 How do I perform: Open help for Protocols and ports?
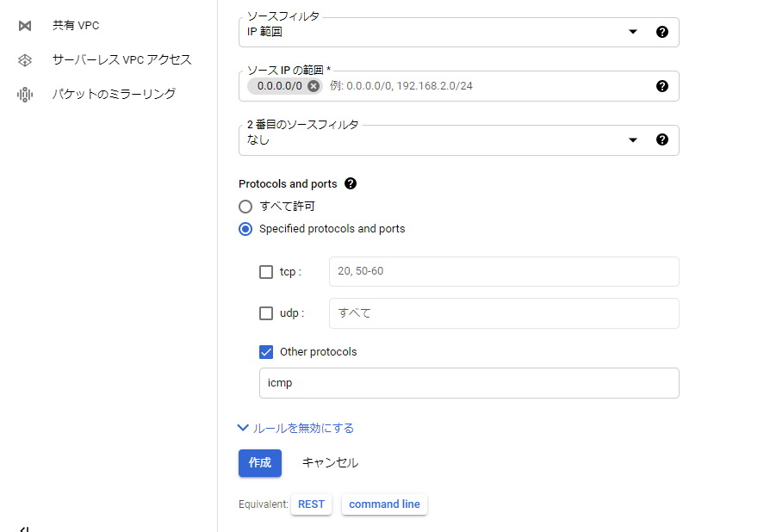[x=351, y=183]
